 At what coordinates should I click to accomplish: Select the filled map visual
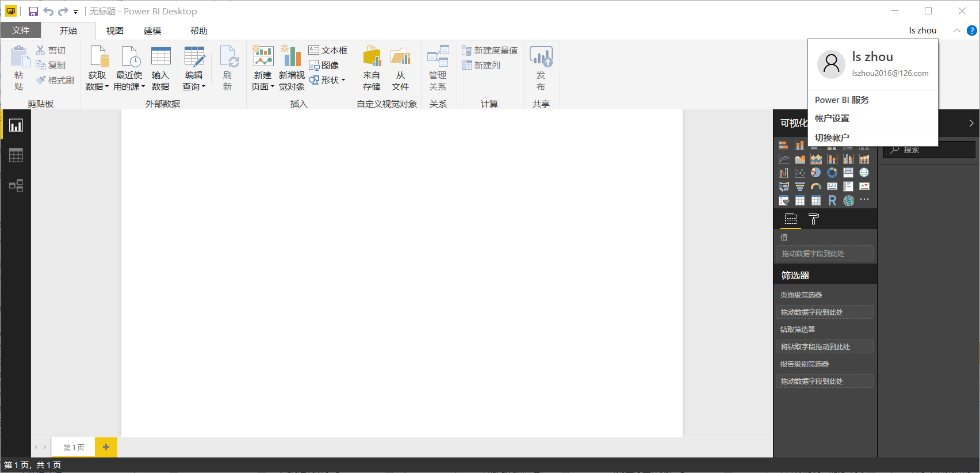pos(784,186)
